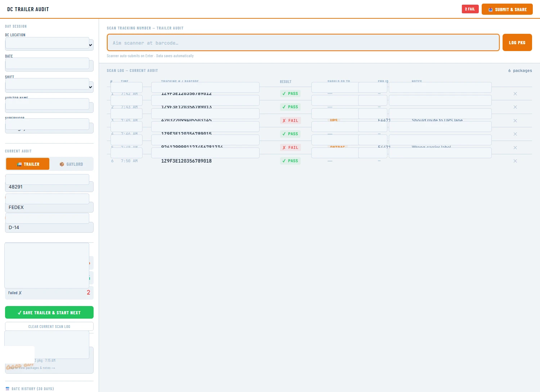The height and width of the screenshot is (392, 540).
Task: Click the '6 packages' count label
Action: [x=520, y=70]
